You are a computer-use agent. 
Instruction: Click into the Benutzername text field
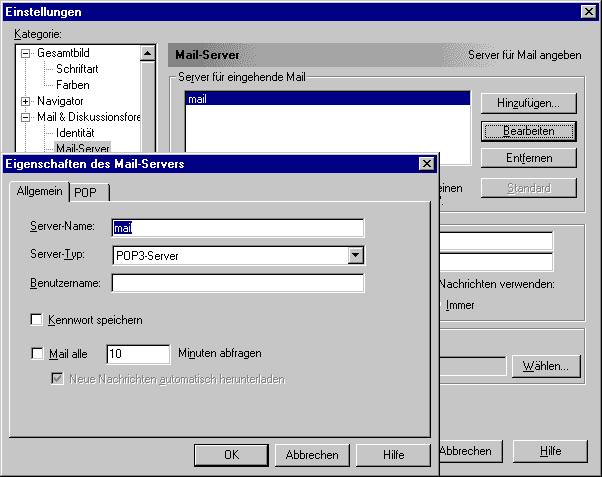click(237, 284)
